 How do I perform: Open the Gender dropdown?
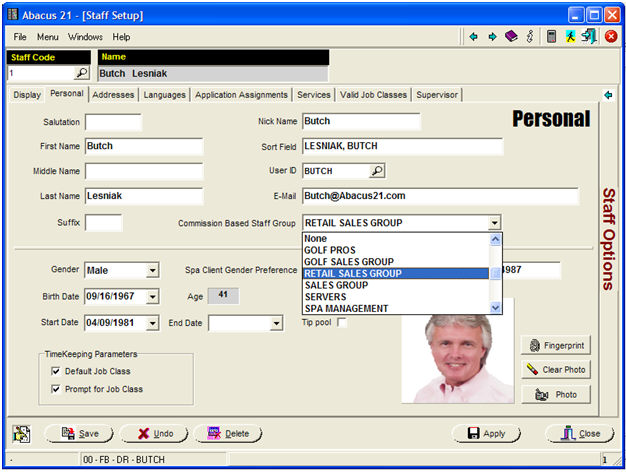click(x=152, y=270)
